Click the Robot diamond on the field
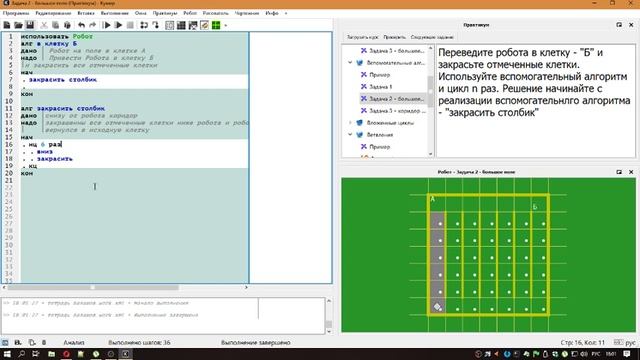The width and height of the screenshot is (640, 360). [437, 307]
